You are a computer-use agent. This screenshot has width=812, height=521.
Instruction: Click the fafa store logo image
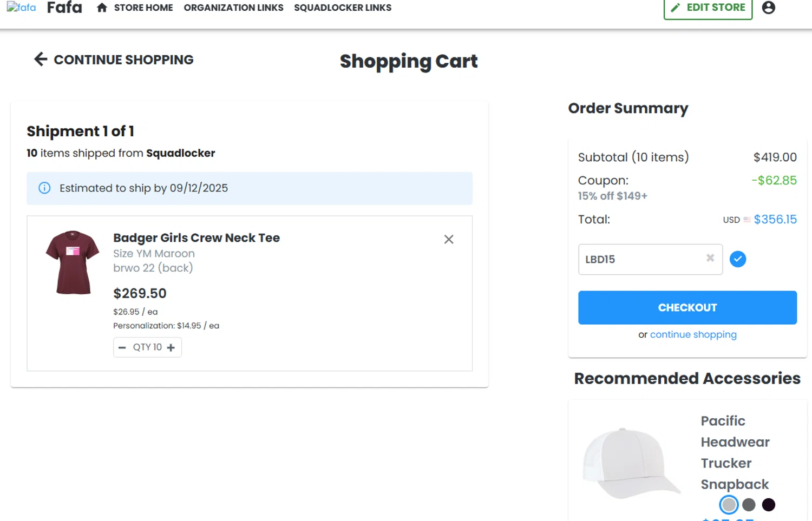coord(21,8)
